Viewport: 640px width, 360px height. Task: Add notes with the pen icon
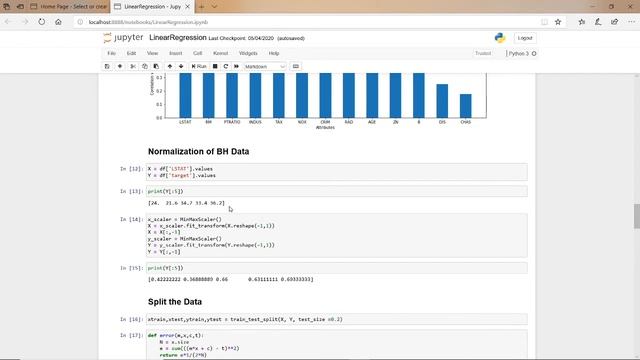pyautogui.click(x=598, y=22)
